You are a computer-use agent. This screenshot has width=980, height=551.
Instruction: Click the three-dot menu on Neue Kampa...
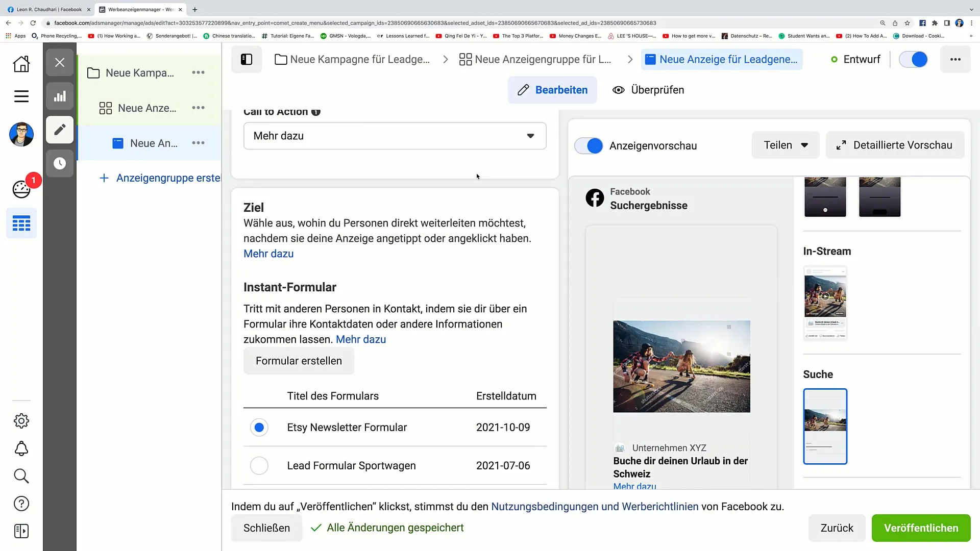coord(199,72)
